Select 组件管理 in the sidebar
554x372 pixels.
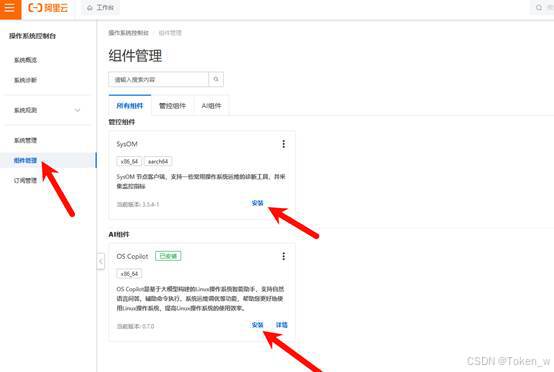tap(25, 160)
